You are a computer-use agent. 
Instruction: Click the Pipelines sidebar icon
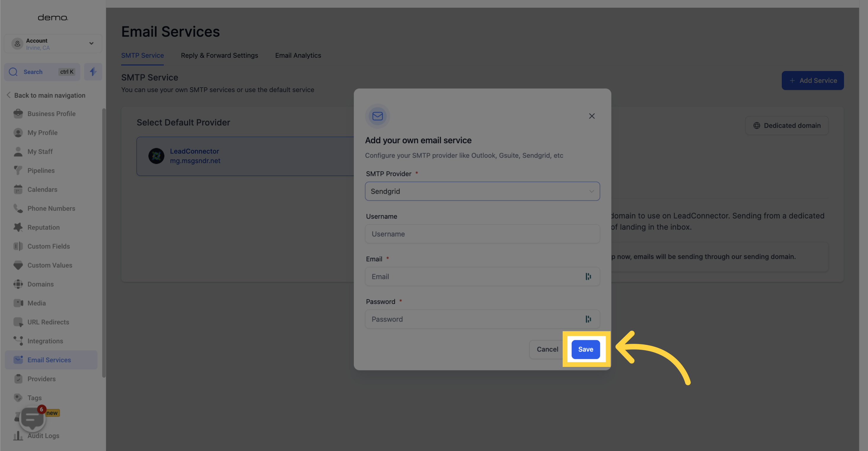18,170
